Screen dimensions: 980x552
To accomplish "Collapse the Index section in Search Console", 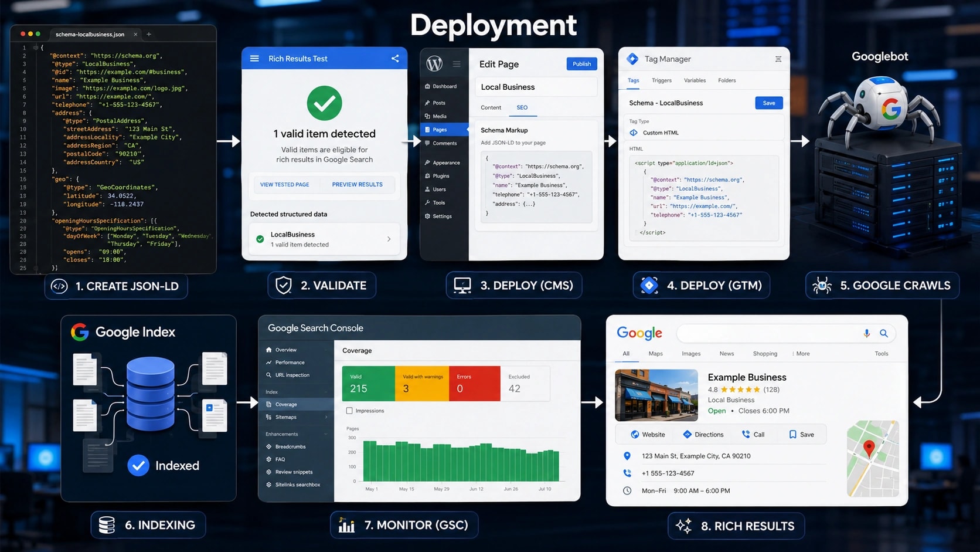I will (x=326, y=392).
